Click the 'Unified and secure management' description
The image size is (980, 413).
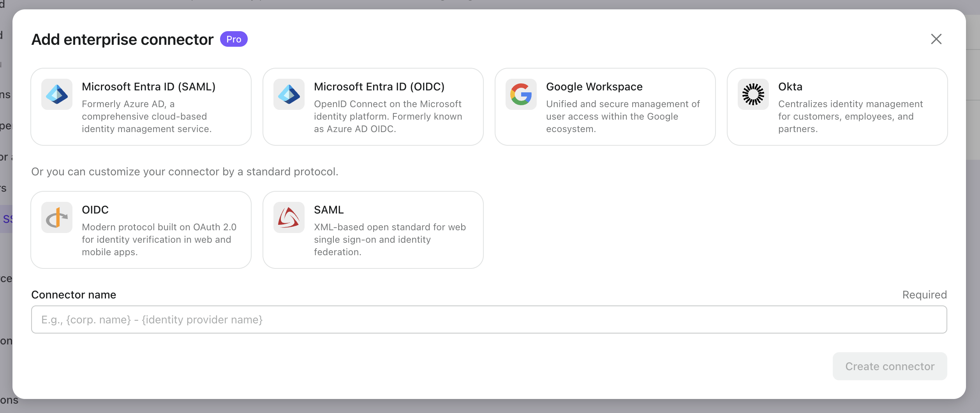click(x=623, y=116)
